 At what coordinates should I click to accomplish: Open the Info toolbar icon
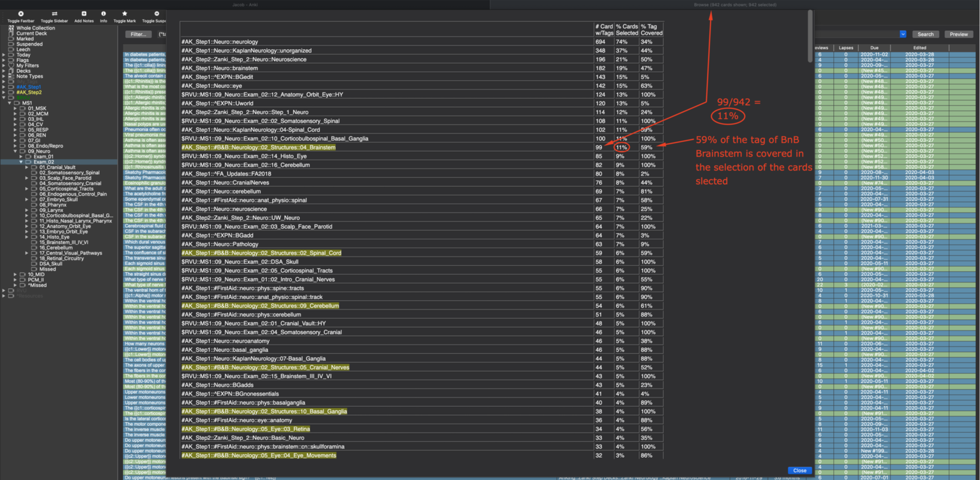[104, 13]
